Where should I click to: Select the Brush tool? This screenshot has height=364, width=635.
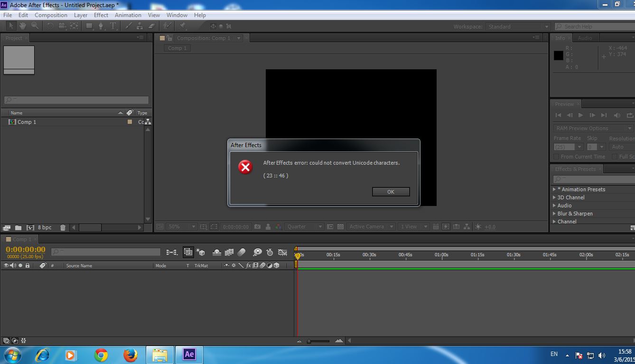tap(129, 26)
